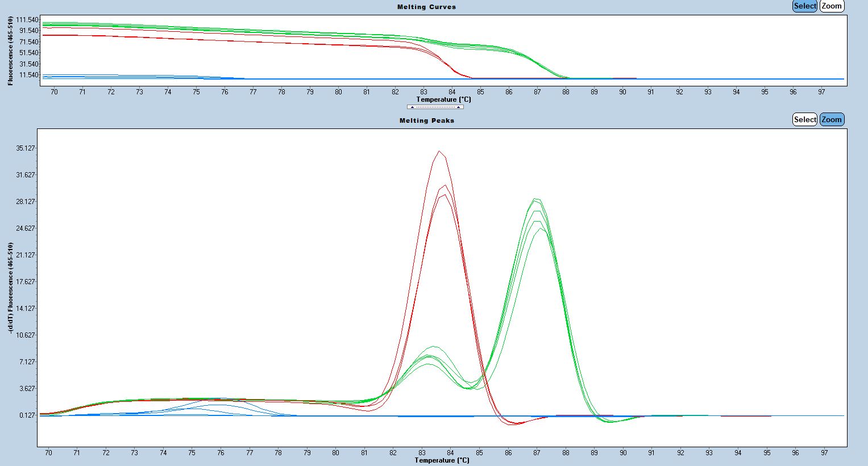Click left collapse arrow on chart splitter
Screen dimensions: 868x466
[x=412, y=107]
